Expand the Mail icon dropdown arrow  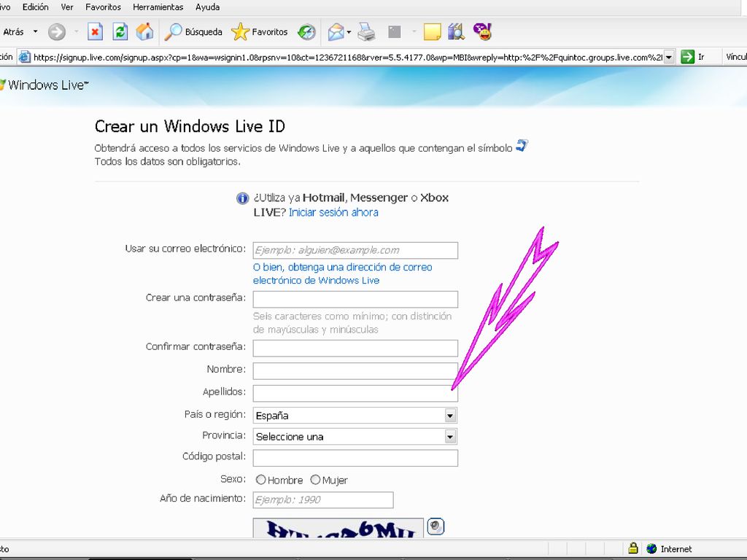tap(349, 32)
